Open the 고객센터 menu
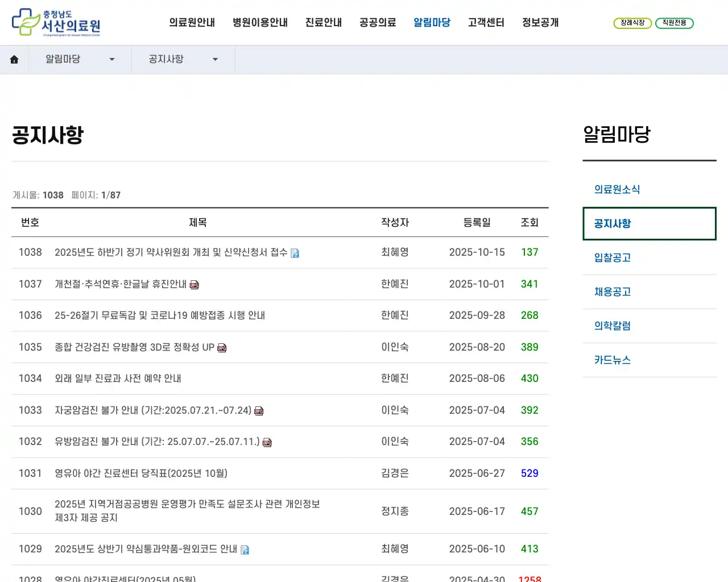728x582 pixels. pyautogui.click(x=486, y=22)
